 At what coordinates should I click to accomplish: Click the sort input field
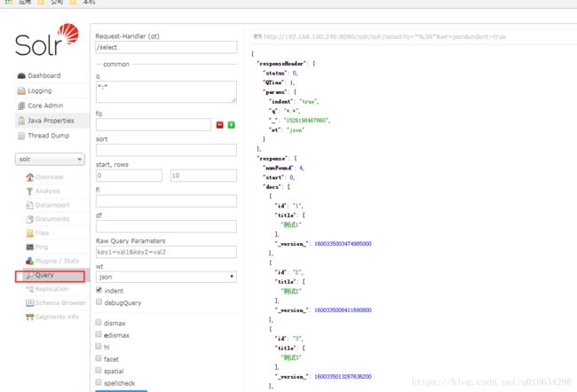coord(166,150)
